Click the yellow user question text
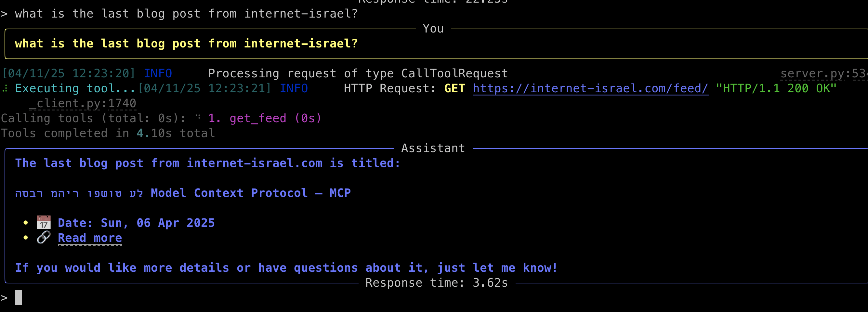 (186, 44)
